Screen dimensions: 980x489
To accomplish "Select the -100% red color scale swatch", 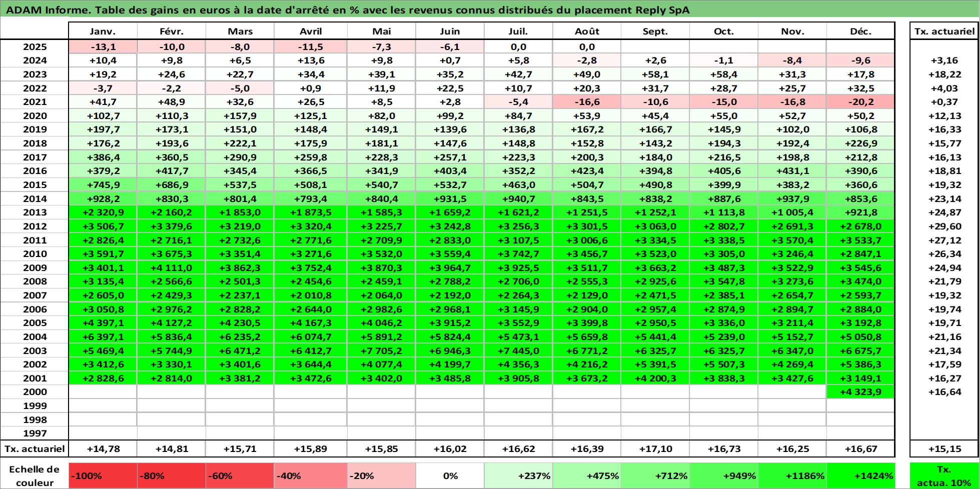I will (103, 475).
